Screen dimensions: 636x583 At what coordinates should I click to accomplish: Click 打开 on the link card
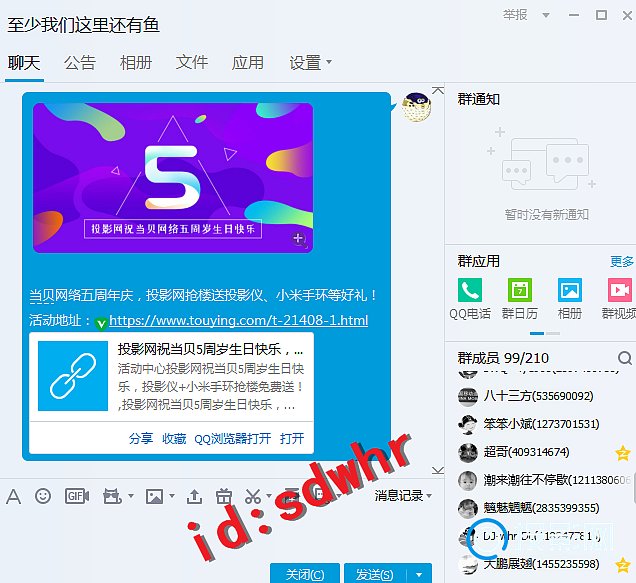(x=292, y=439)
